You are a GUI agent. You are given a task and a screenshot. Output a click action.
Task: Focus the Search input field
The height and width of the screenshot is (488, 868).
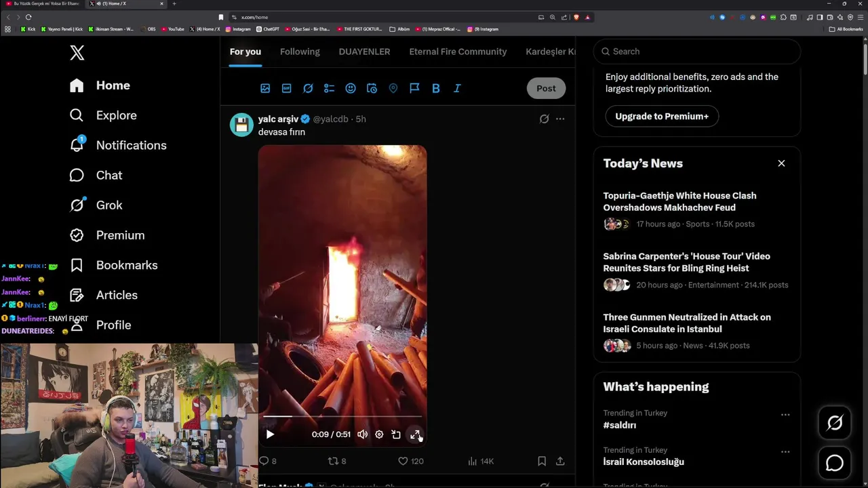click(697, 52)
